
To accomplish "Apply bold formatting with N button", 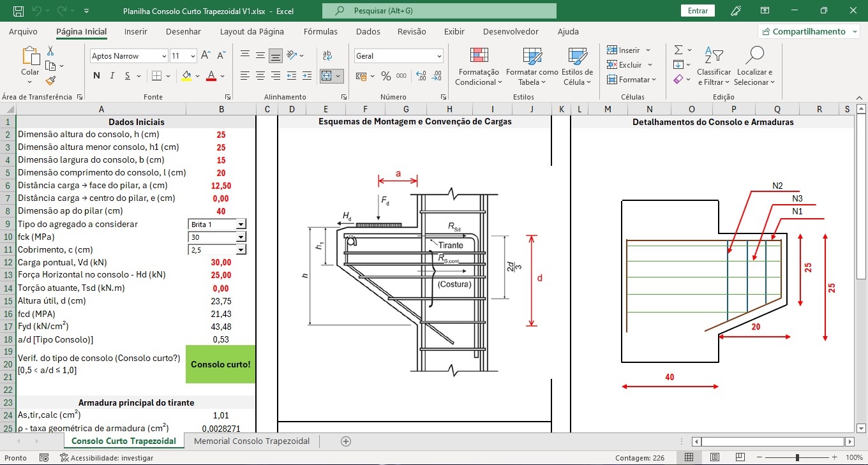I will pos(96,76).
